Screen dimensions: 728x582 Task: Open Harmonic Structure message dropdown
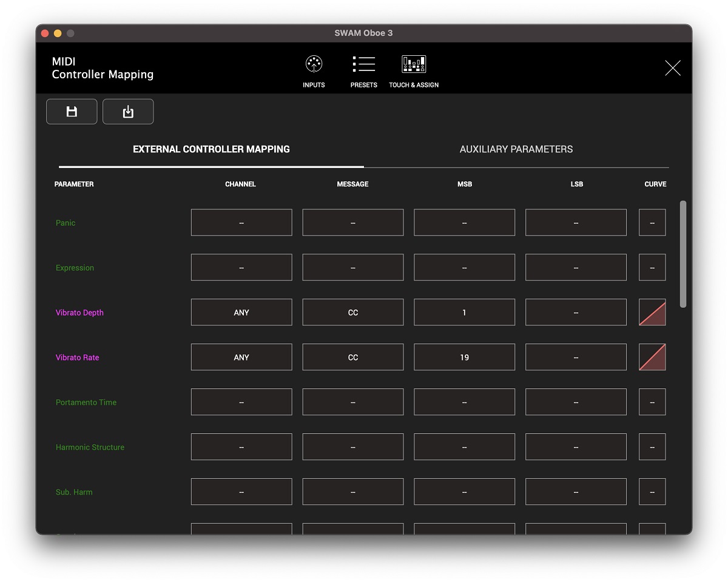[353, 447]
